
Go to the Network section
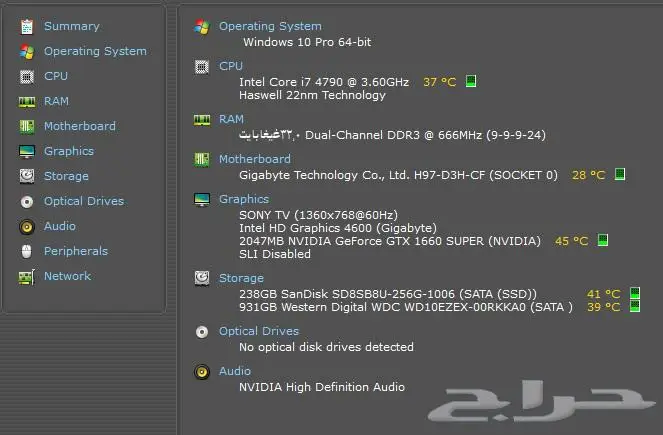[67, 276]
